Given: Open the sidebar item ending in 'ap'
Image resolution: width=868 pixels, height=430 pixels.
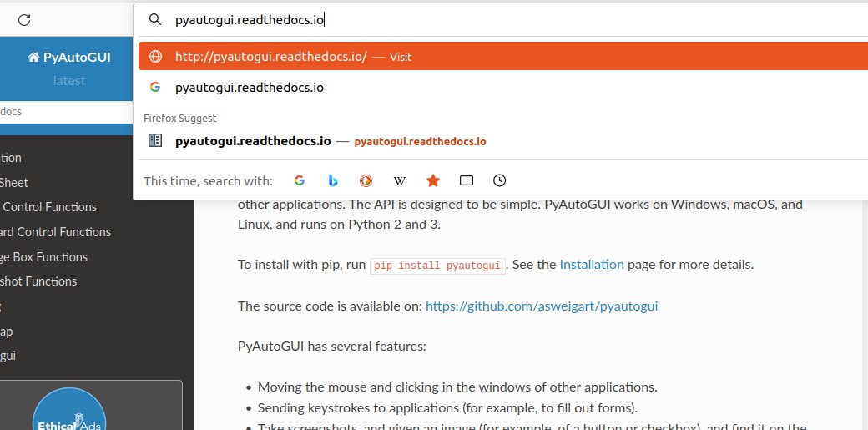Looking at the screenshot, I should 6,331.
